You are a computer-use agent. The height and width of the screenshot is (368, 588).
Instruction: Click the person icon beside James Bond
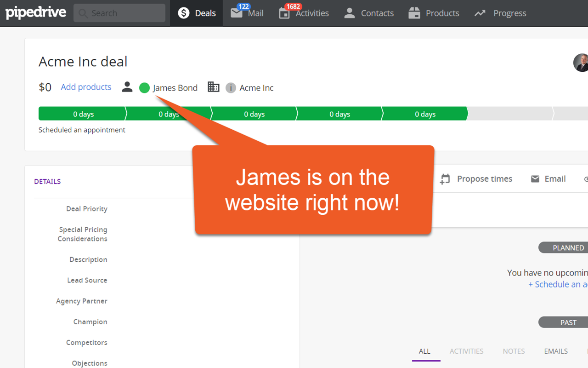(127, 87)
